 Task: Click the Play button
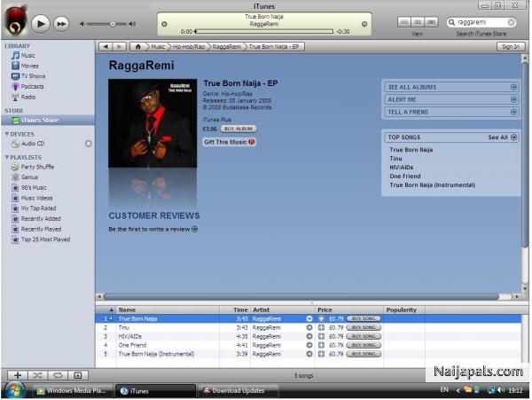pyautogui.click(x=41, y=24)
